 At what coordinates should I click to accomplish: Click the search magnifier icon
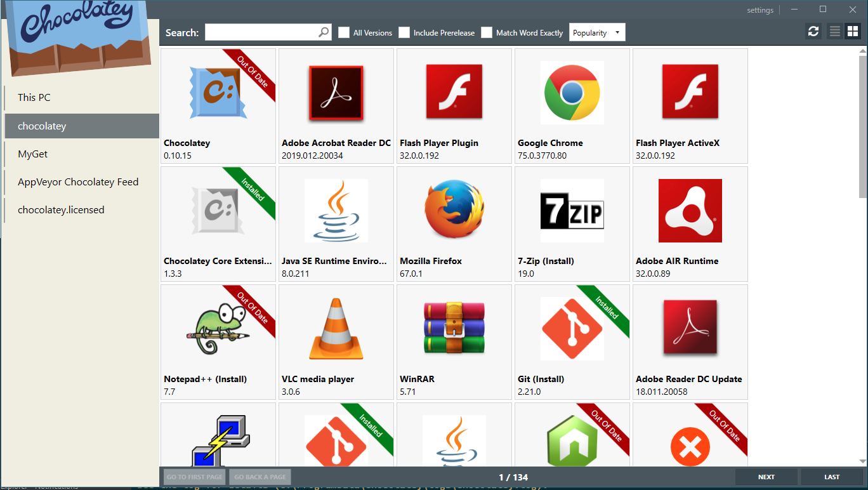(324, 32)
